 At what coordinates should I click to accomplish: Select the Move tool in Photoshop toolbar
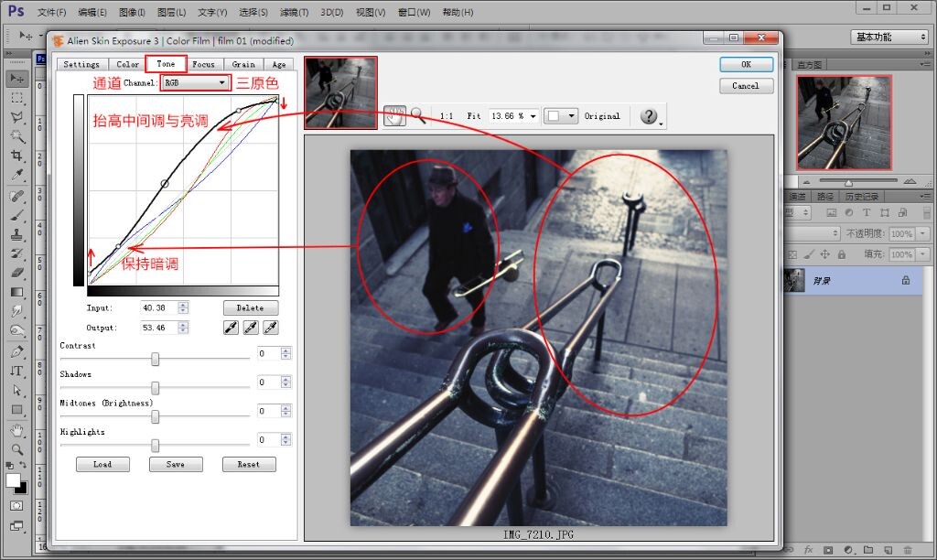pos(16,79)
